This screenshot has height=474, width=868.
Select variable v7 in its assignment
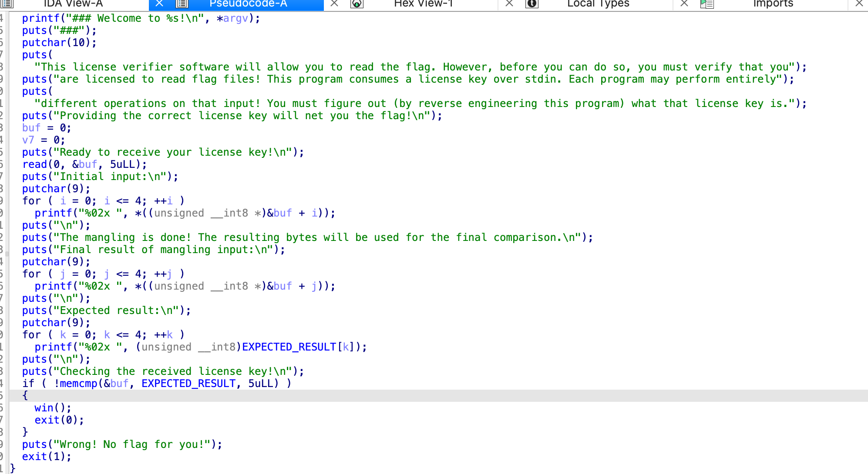(x=28, y=140)
